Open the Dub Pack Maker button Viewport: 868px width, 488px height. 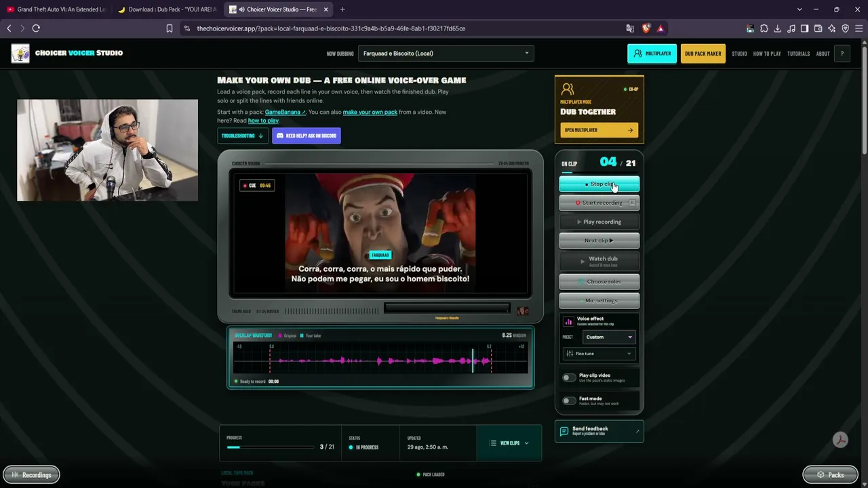[703, 54]
